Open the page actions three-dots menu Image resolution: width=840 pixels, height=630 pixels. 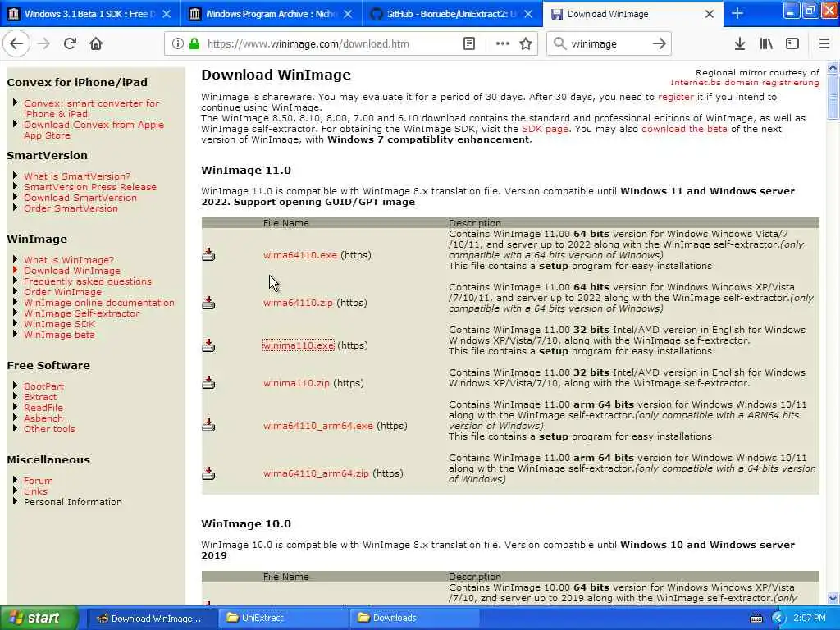pos(503,44)
